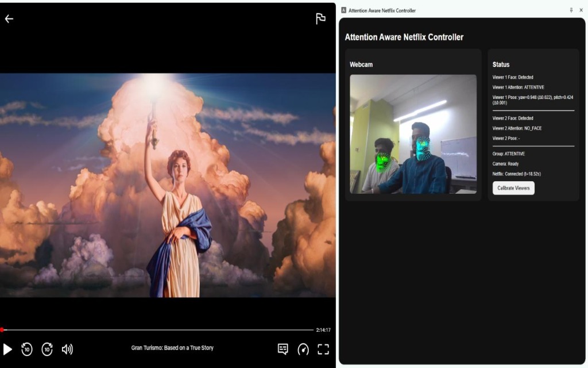This screenshot has height=368, width=588.
Task: Click the Viewer 1 Pose yaw/pitch line
Action: click(532, 100)
